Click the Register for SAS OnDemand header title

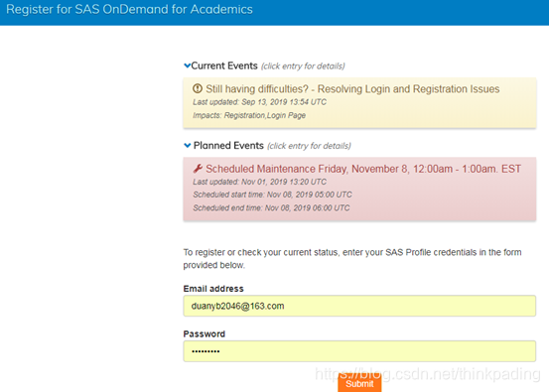[x=129, y=10]
